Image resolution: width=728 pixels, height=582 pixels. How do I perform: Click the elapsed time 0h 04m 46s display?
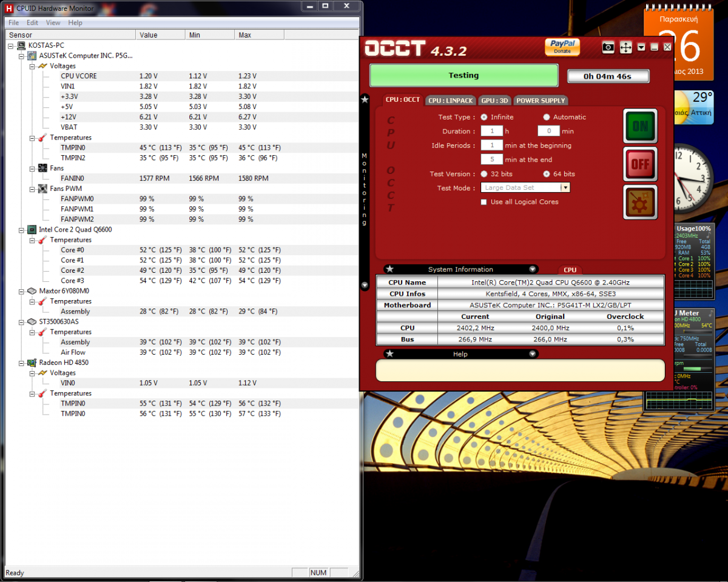608,76
